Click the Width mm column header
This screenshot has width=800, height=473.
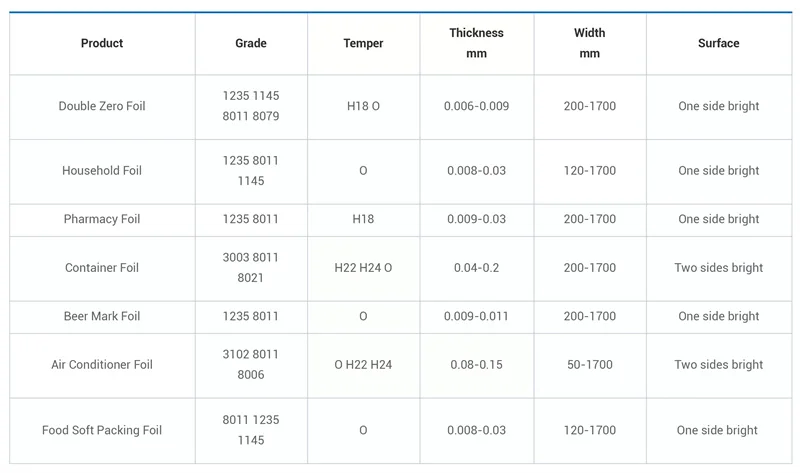click(590, 43)
